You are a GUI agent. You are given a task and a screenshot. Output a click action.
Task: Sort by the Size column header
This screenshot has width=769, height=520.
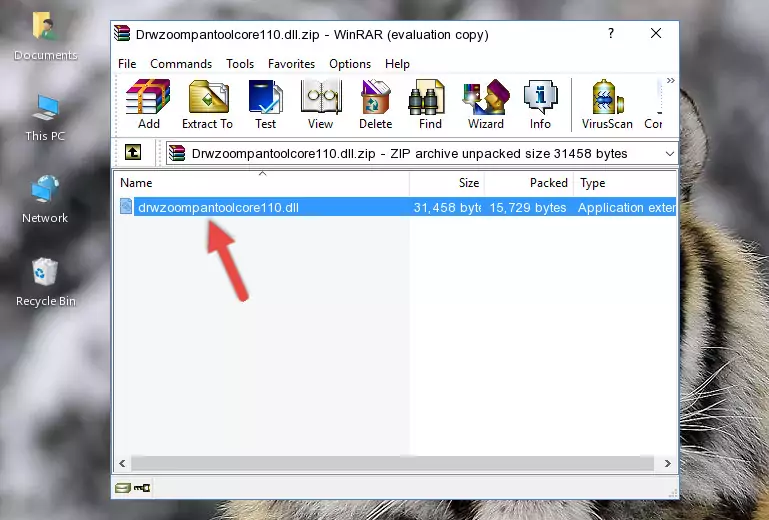click(447, 183)
